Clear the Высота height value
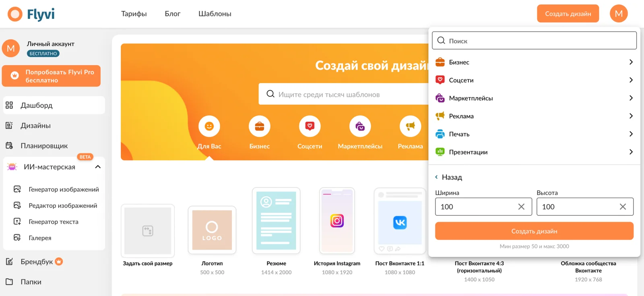Image resolution: width=644 pixels, height=296 pixels. click(623, 207)
